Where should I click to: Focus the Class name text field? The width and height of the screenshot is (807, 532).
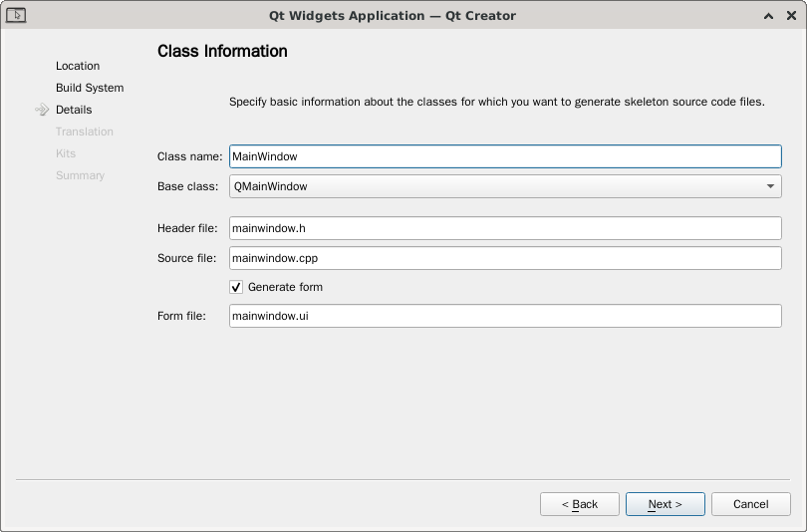point(504,156)
